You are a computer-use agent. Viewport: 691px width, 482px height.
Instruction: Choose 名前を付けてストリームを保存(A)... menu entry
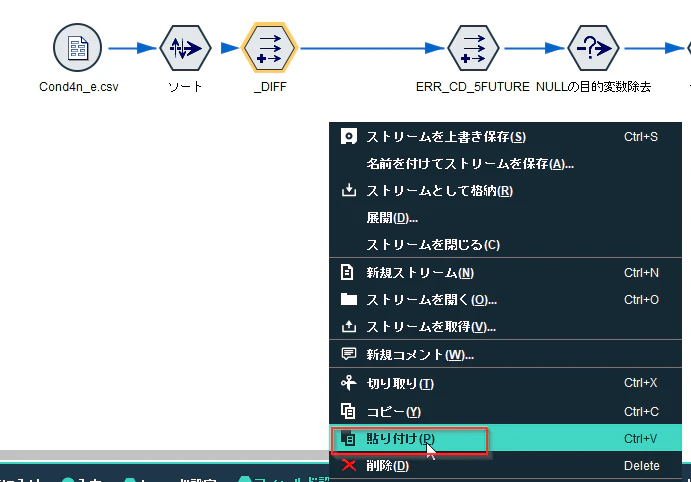coord(505,164)
